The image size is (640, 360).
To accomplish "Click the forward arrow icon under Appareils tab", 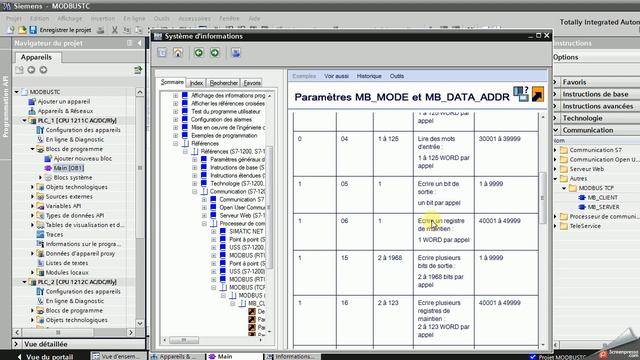I will [43, 70].
